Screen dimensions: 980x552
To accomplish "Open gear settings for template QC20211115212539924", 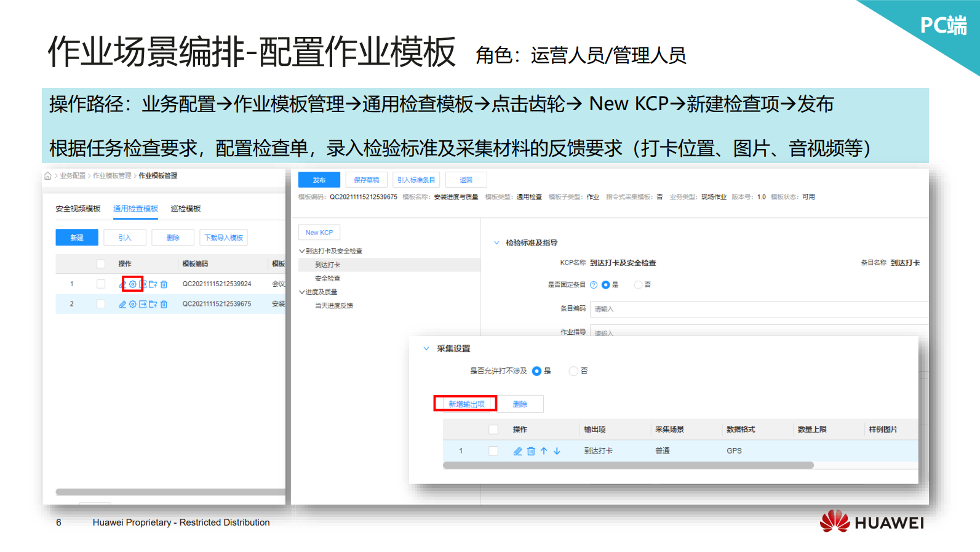I will click(132, 284).
